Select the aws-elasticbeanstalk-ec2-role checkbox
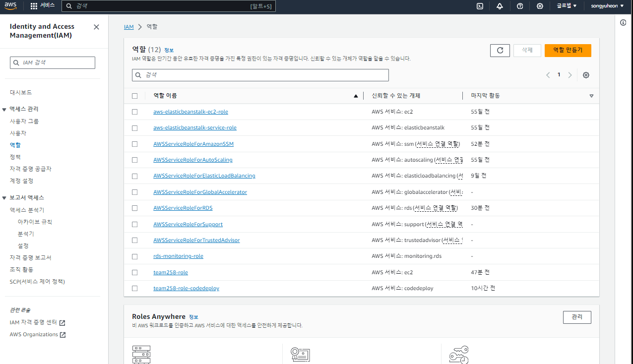The height and width of the screenshot is (364, 633). point(134,112)
